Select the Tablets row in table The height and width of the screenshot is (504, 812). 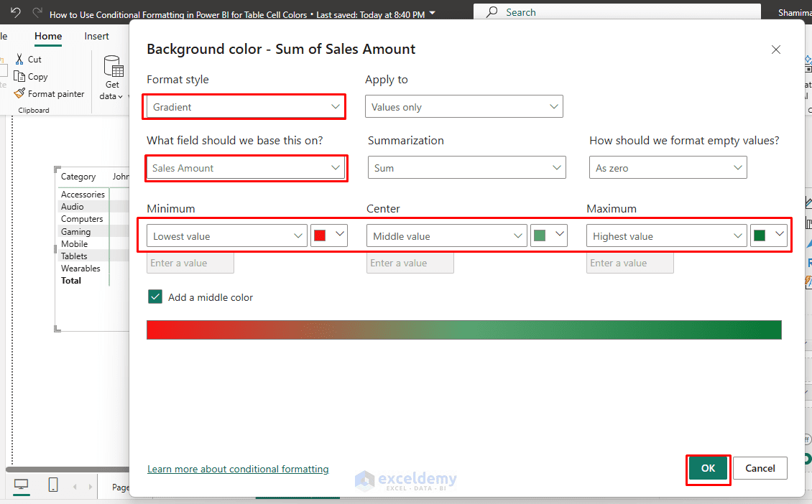pos(74,256)
